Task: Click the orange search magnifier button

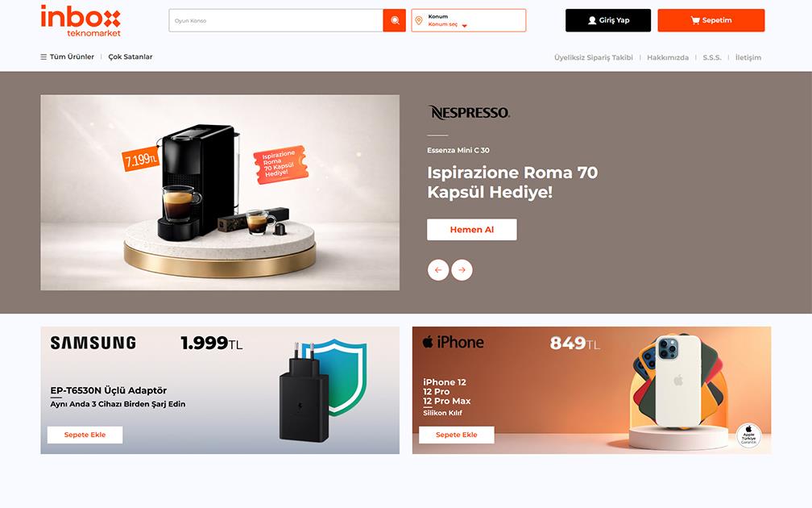Action: [394, 21]
